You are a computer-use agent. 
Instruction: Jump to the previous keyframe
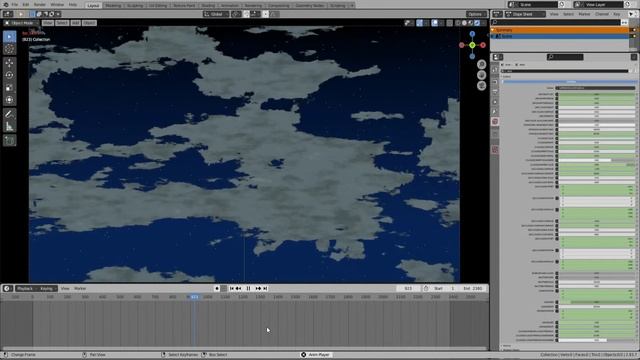238,289
